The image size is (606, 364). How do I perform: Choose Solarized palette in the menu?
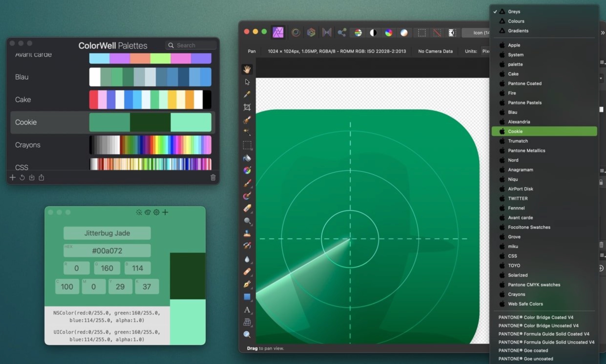click(x=544, y=275)
